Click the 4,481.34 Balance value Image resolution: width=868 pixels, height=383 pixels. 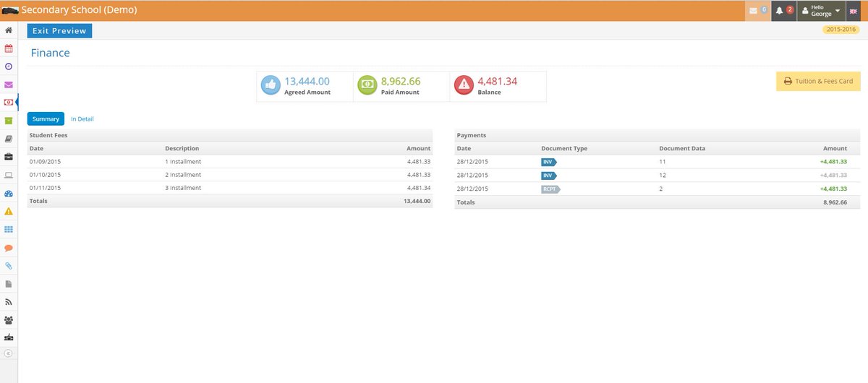(498, 81)
